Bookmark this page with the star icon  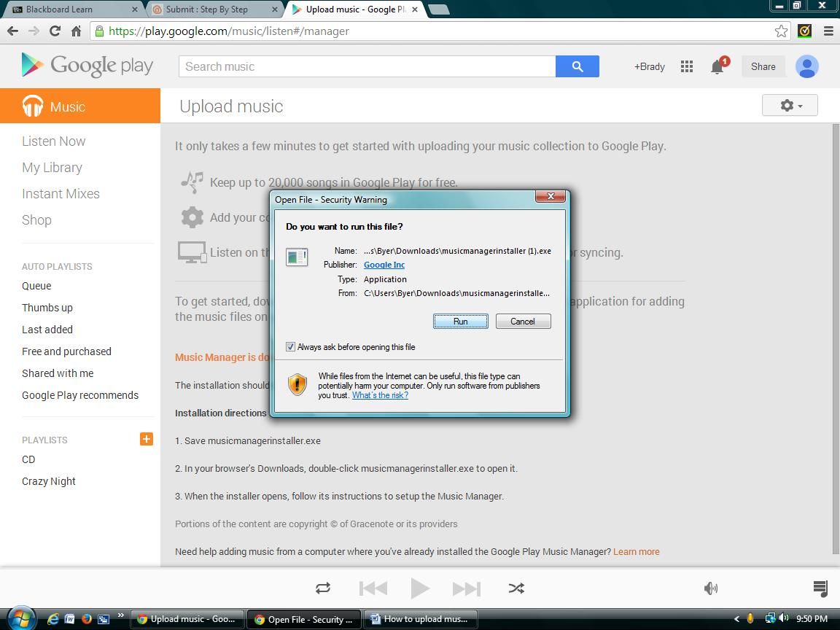point(781,31)
